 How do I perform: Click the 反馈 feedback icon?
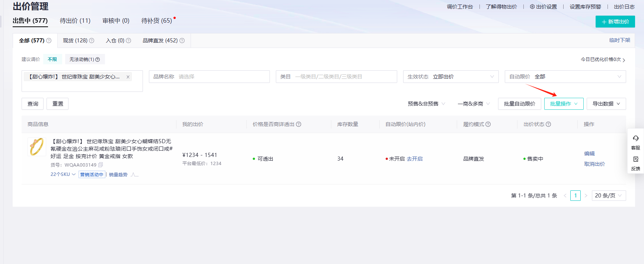[x=635, y=159]
